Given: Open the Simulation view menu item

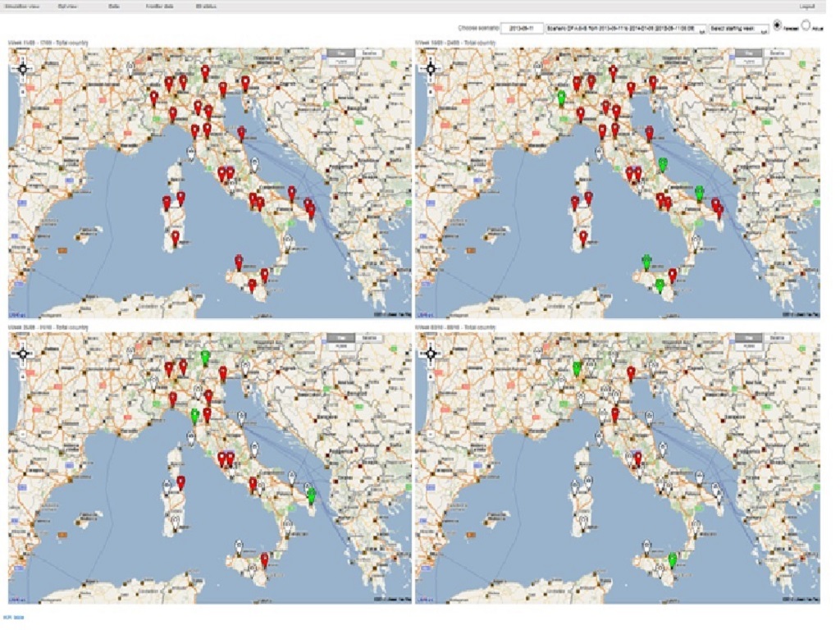Looking at the screenshot, I should 22,7.
